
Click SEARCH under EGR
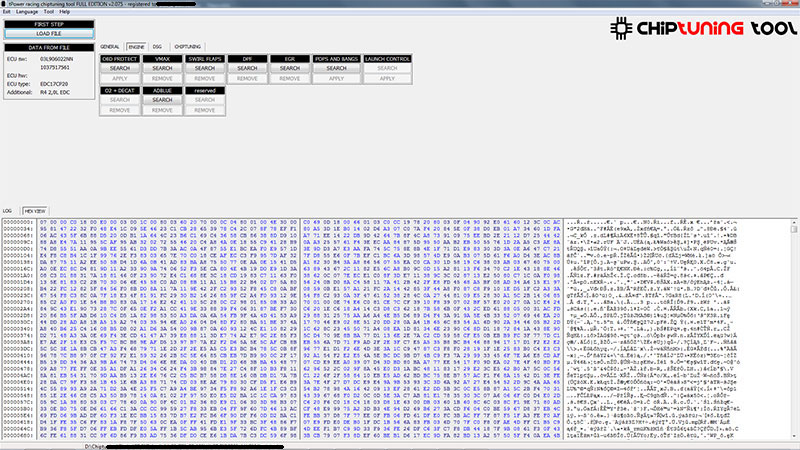pyautogui.click(x=290, y=68)
